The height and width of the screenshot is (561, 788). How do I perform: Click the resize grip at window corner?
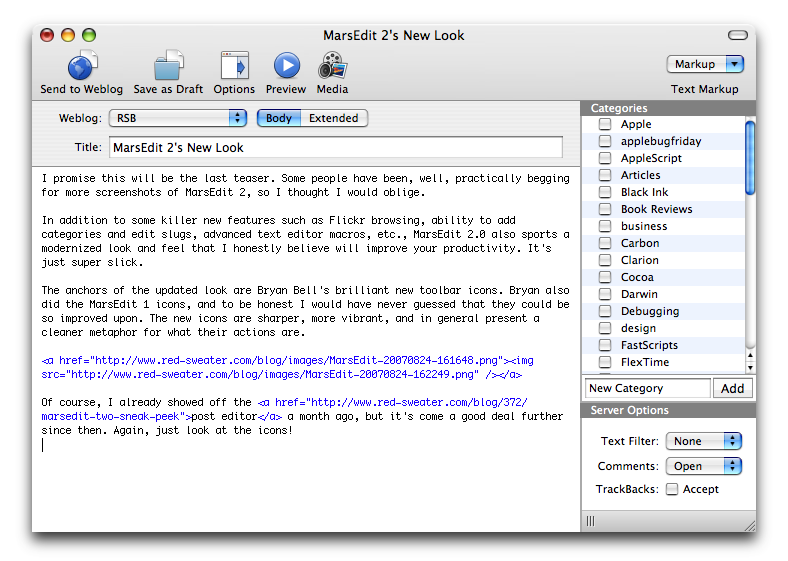pyautogui.click(x=749, y=524)
